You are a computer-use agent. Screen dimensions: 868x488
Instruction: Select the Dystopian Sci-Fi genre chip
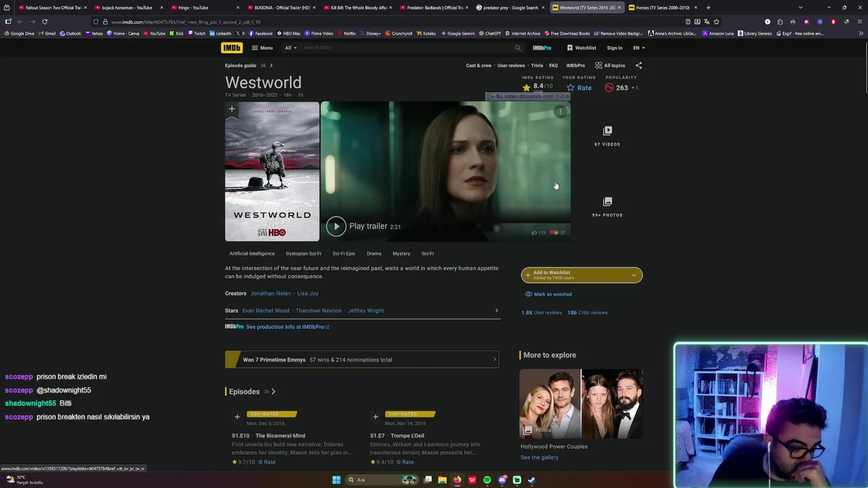tap(303, 253)
